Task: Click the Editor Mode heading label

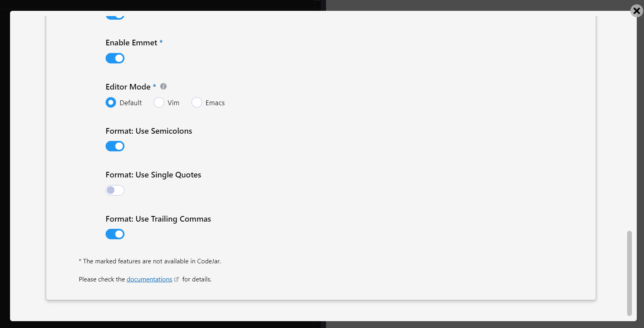Action: pyautogui.click(x=128, y=87)
